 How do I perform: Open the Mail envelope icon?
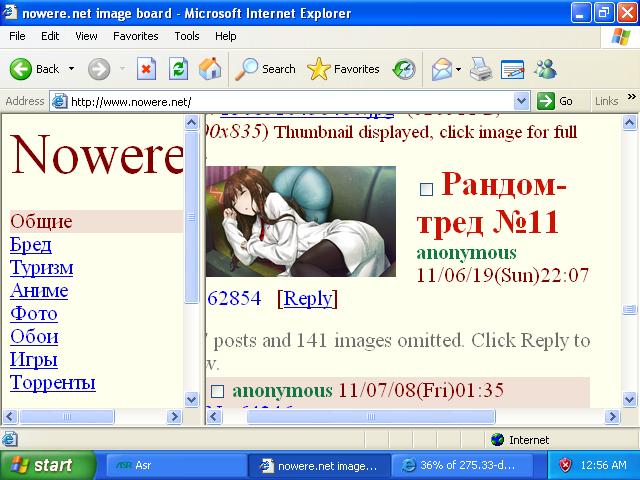click(442, 69)
